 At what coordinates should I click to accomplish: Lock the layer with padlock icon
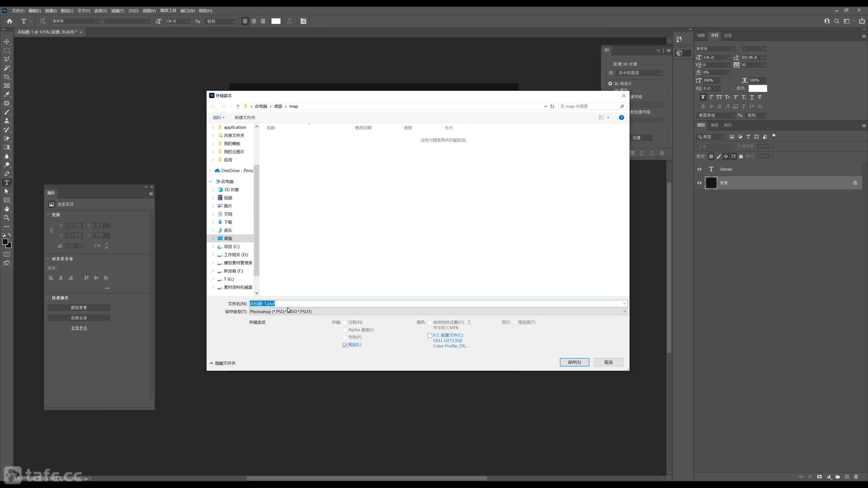coord(741,156)
